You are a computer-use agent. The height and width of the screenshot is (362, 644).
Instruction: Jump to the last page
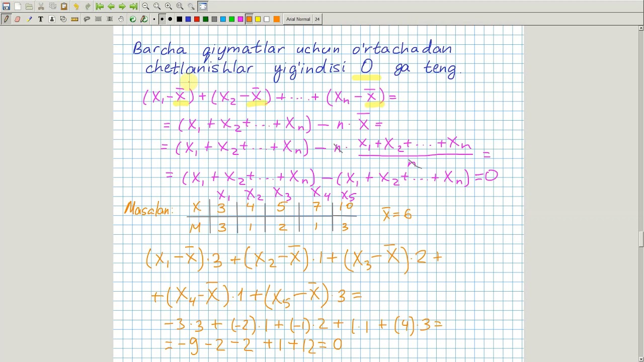click(x=133, y=7)
